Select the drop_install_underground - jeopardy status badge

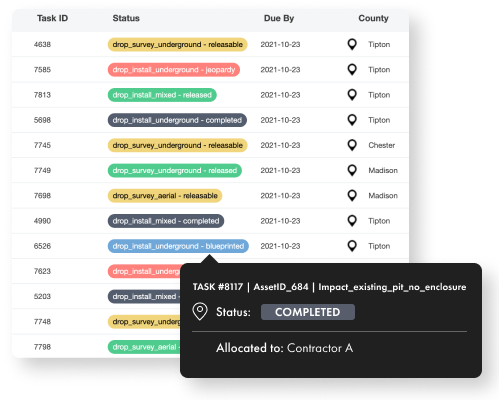pos(174,70)
